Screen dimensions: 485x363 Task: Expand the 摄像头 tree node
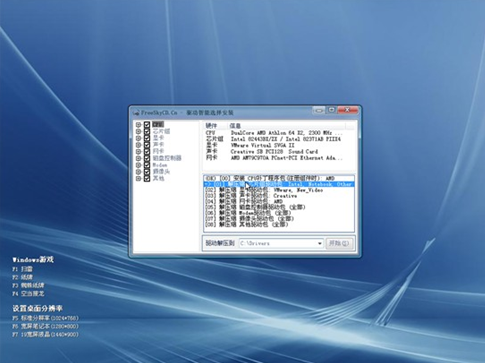[x=139, y=172]
